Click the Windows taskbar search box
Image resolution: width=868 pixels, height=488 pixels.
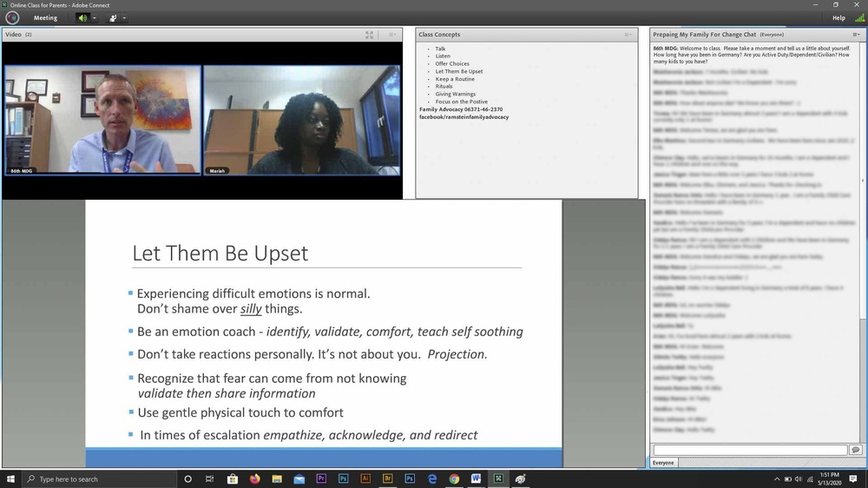tap(95, 478)
